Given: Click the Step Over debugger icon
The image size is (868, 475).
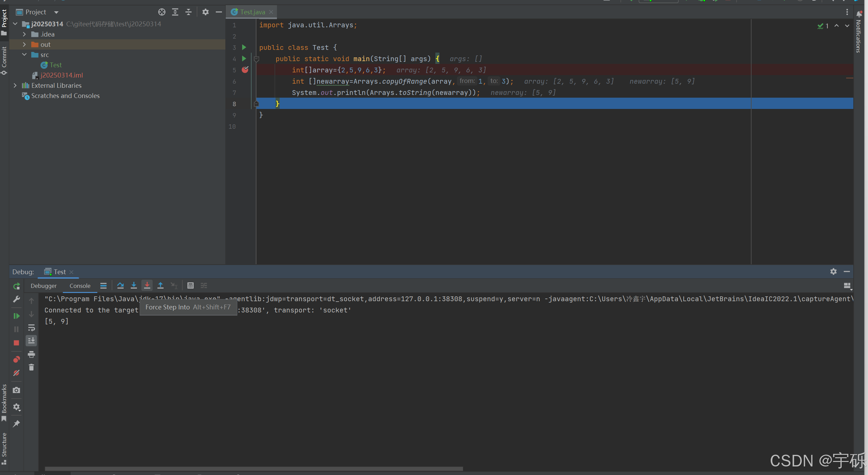Looking at the screenshot, I should (120, 285).
